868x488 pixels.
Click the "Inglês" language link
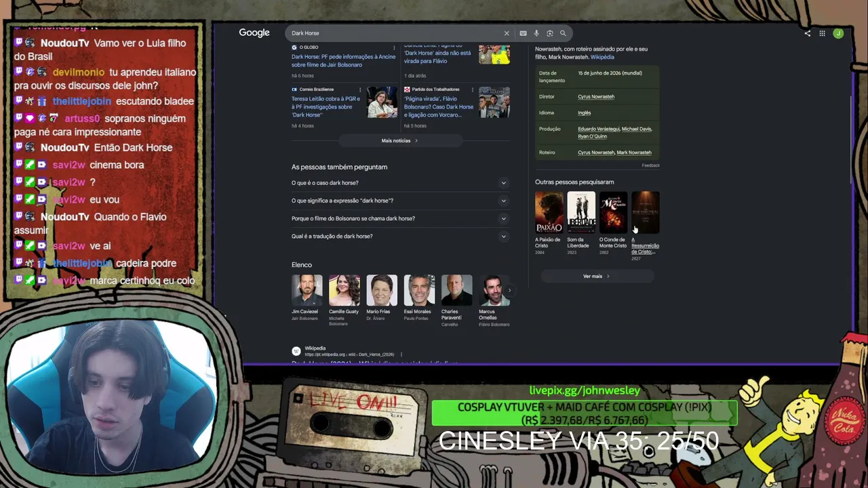click(x=585, y=113)
